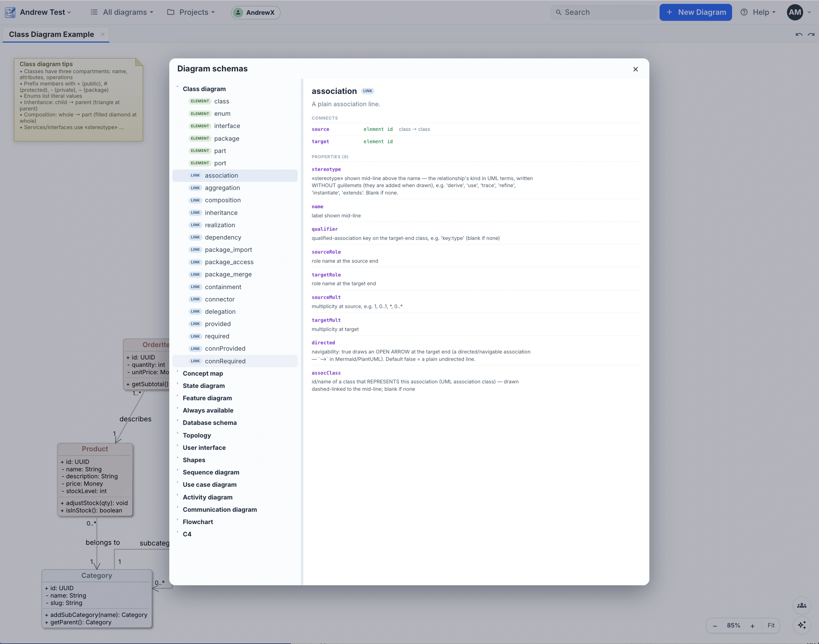Screen dimensions: 819x644
Task: Click the app logo icon beside Andrew Test
Action: [x=10, y=12]
